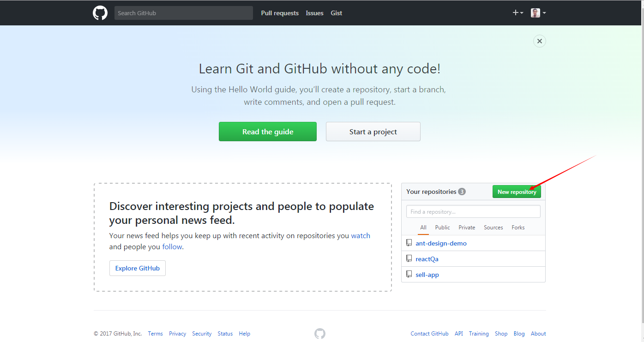Click the Your repositories heading
This screenshot has height=342, width=644.
pos(431,192)
